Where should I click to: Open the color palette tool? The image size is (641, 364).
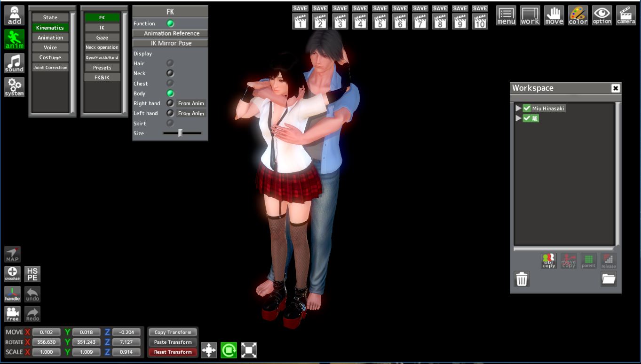(578, 16)
